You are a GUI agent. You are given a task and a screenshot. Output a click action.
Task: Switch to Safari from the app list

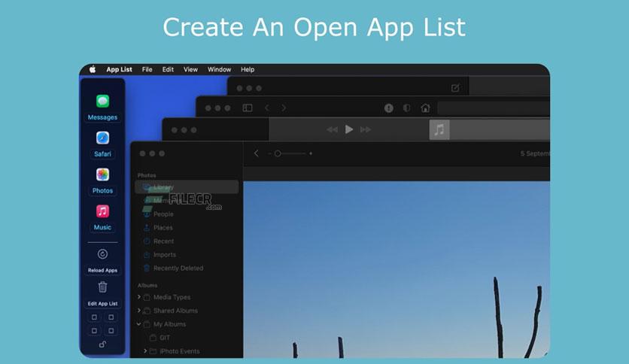click(x=102, y=144)
